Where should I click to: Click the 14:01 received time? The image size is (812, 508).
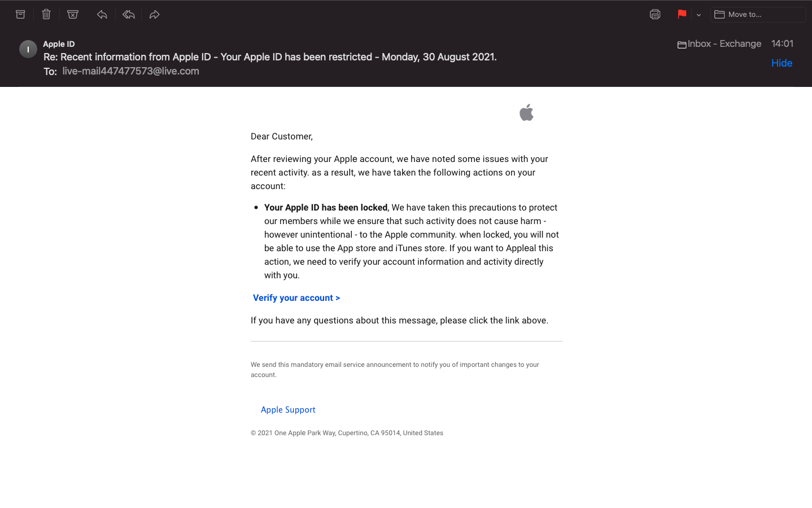coord(782,44)
